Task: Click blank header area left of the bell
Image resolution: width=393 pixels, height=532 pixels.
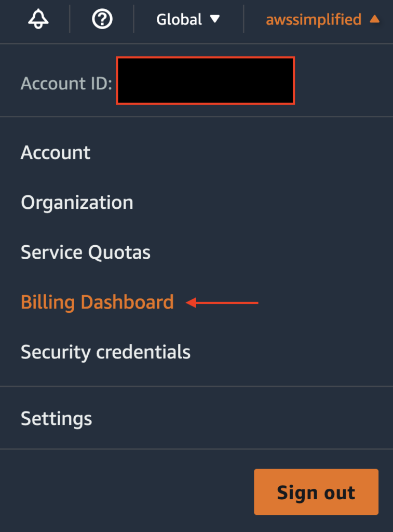Action: [x=11, y=20]
